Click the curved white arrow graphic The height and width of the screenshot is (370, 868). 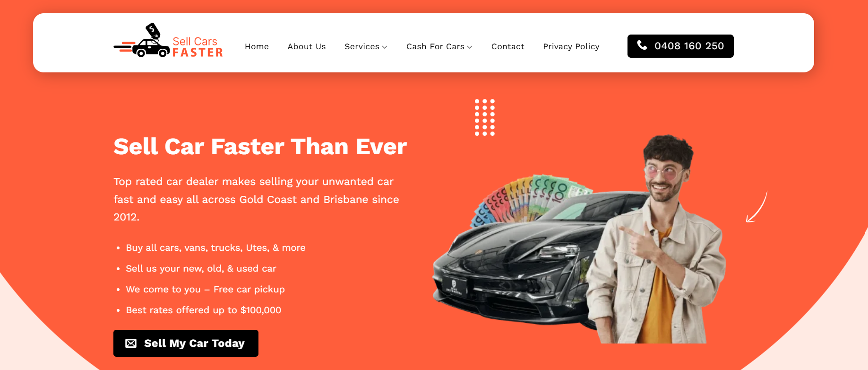pos(756,207)
